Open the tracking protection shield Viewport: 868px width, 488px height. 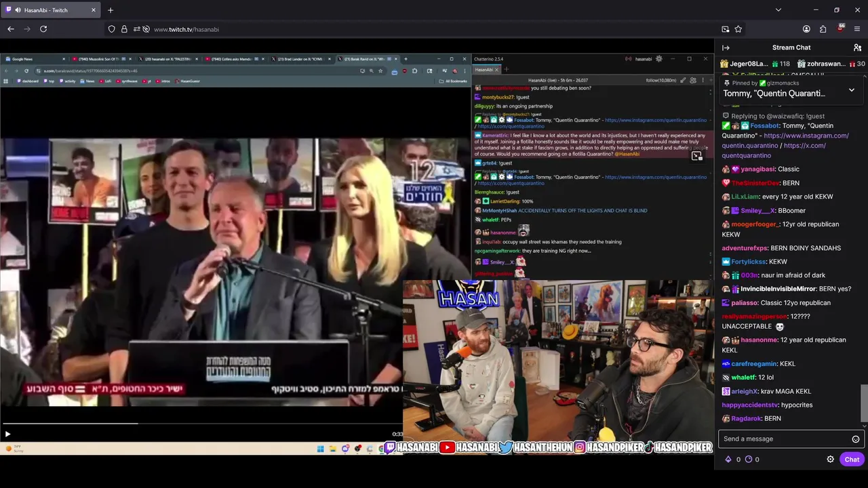pyautogui.click(x=111, y=29)
